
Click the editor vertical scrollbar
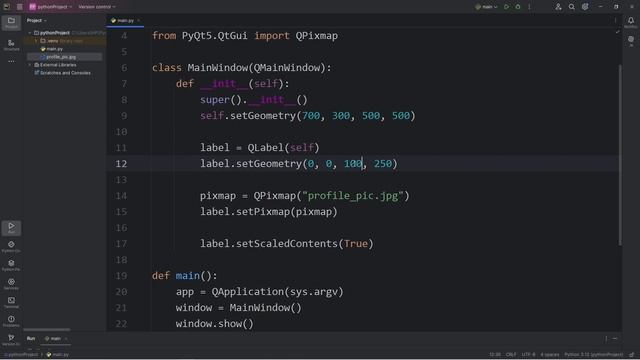[620, 155]
